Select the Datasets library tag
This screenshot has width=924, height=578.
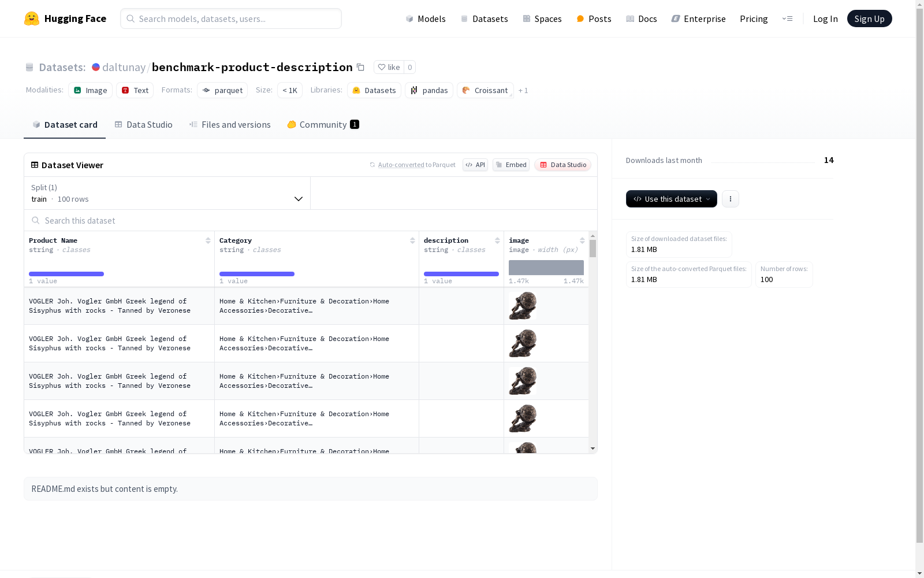374,90
